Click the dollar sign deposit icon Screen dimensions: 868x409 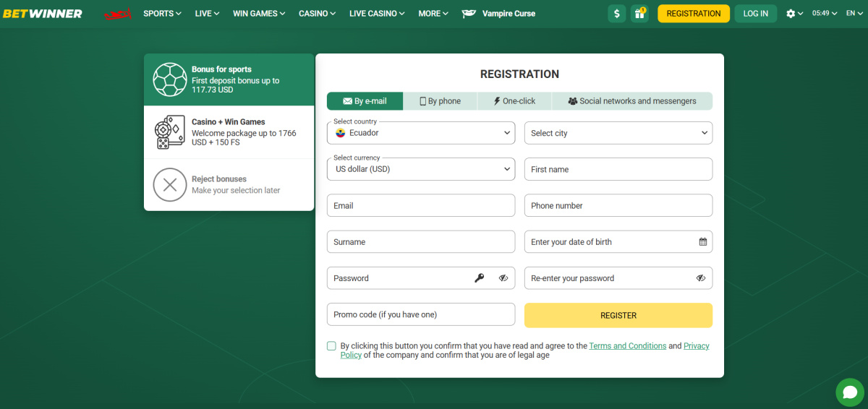[x=616, y=14]
